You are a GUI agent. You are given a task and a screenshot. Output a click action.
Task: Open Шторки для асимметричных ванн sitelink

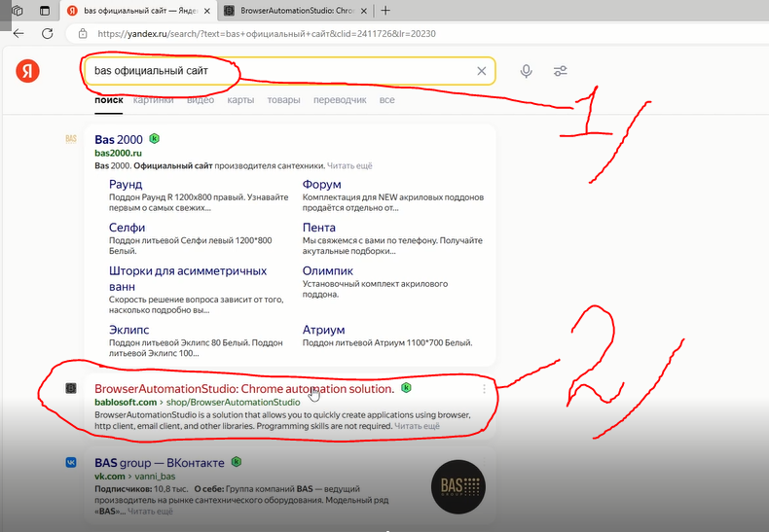188,279
